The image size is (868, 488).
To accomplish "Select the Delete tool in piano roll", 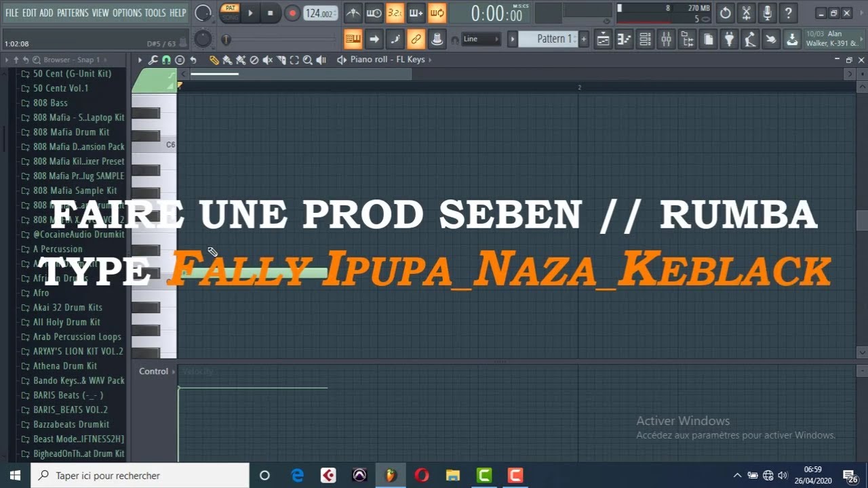I will click(254, 60).
